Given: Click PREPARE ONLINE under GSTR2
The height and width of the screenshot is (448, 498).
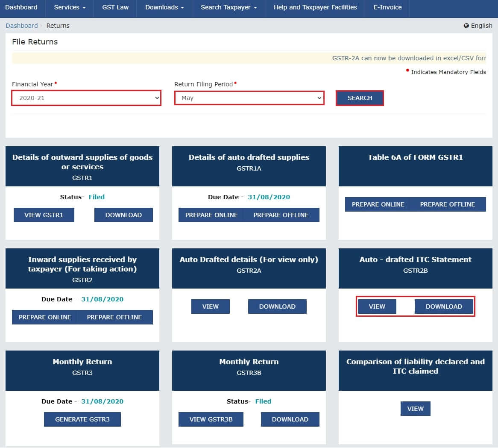Looking at the screenshot, I should pos(44,317).
